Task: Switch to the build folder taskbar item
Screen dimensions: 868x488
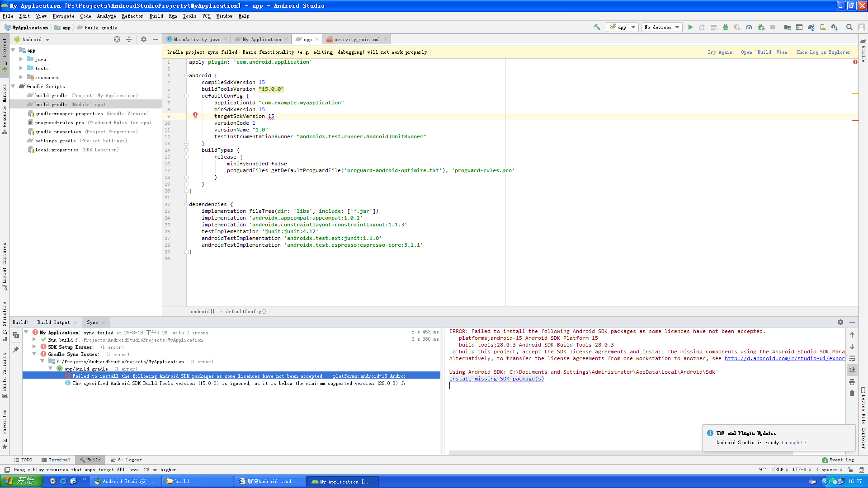Action: pyautogui.click(x=198, y=481)
